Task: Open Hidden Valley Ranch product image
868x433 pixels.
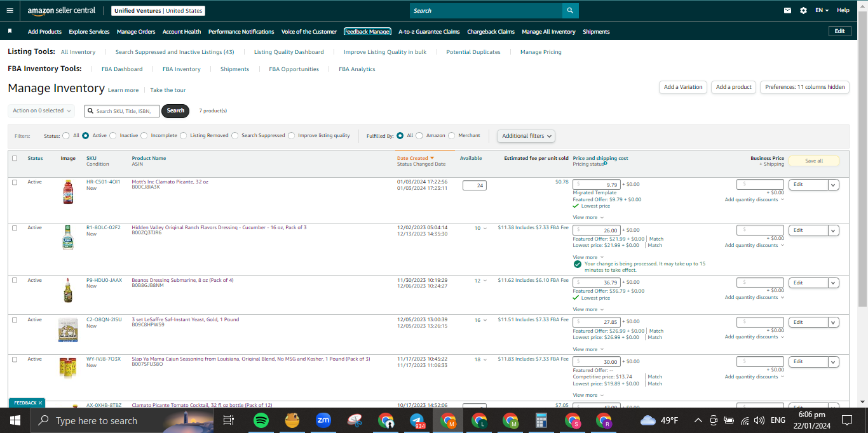Action: pyautogui.click(x=68, y=237)
